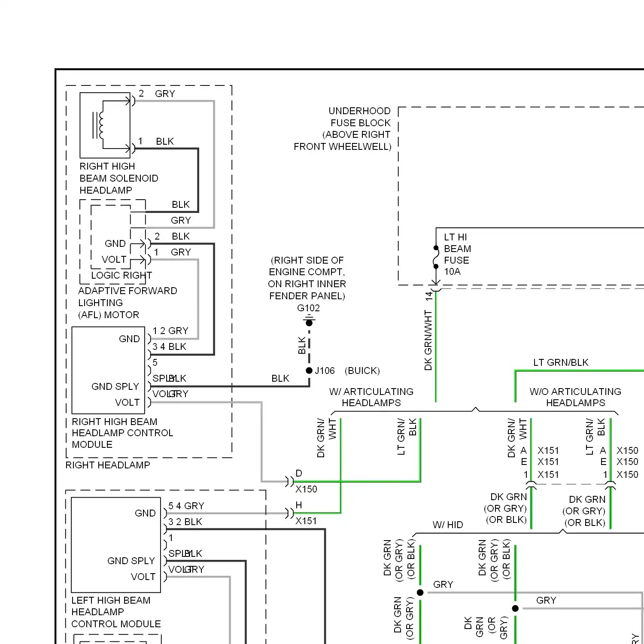
Task: Select the 'W/O ARTICULATING HEADLAMPS' label
Action: click(575, 397)
